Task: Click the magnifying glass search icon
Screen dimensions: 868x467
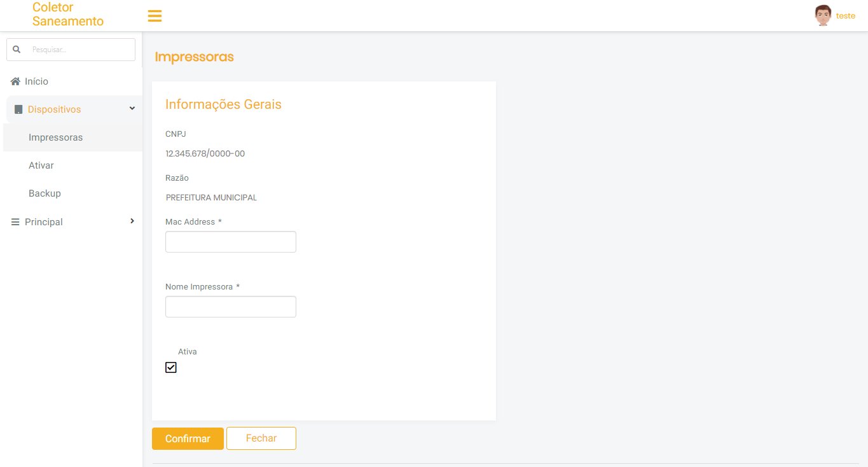Action: (17, 49)
